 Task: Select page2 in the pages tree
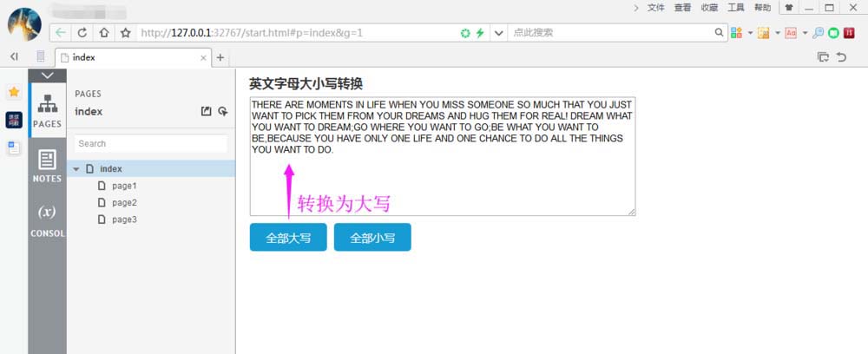click(x=124, y=202)
